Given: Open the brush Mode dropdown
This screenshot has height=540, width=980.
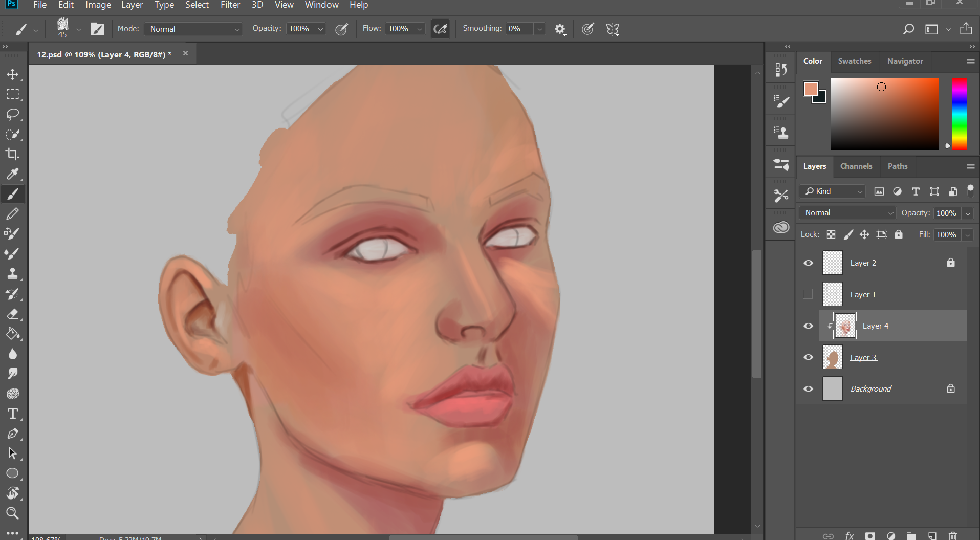Looking at the screenshot, I should click(x=194, y=29).
